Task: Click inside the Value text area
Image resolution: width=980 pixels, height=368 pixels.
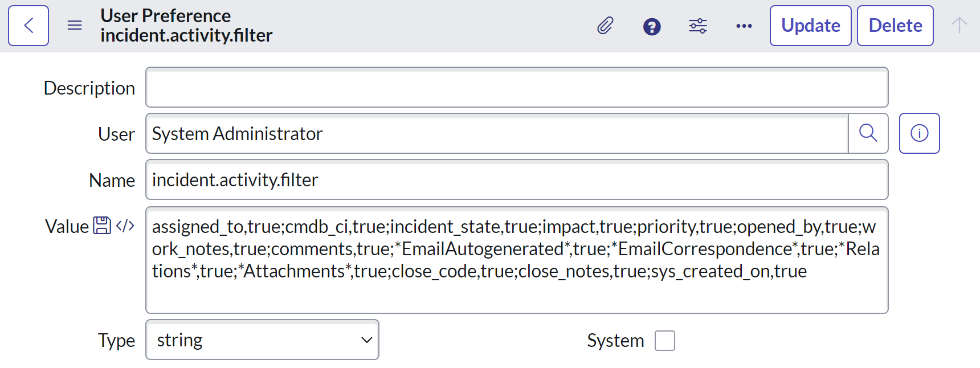Action: (x=516, y=260)
